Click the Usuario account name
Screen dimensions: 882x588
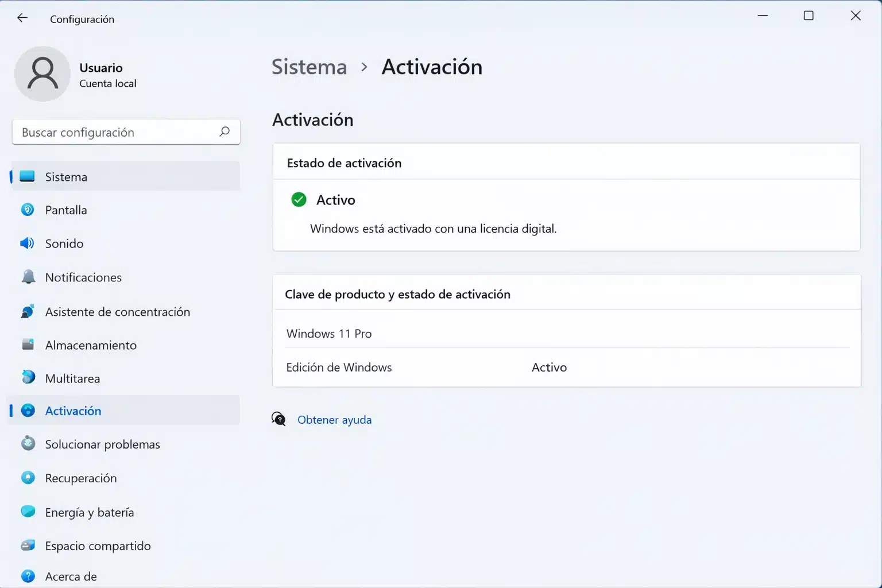tap(101, 68)
